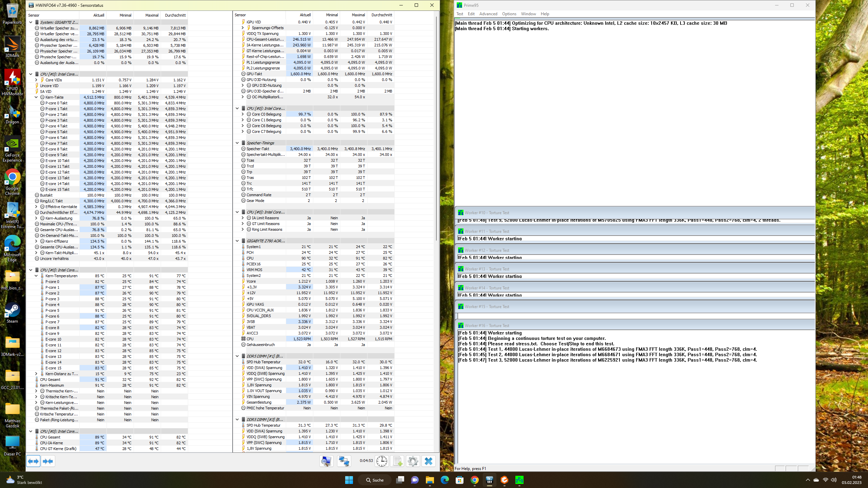Close the sensor window using blue X icon
The height and width of the screenshot is (488, 868).
[428, 461]
